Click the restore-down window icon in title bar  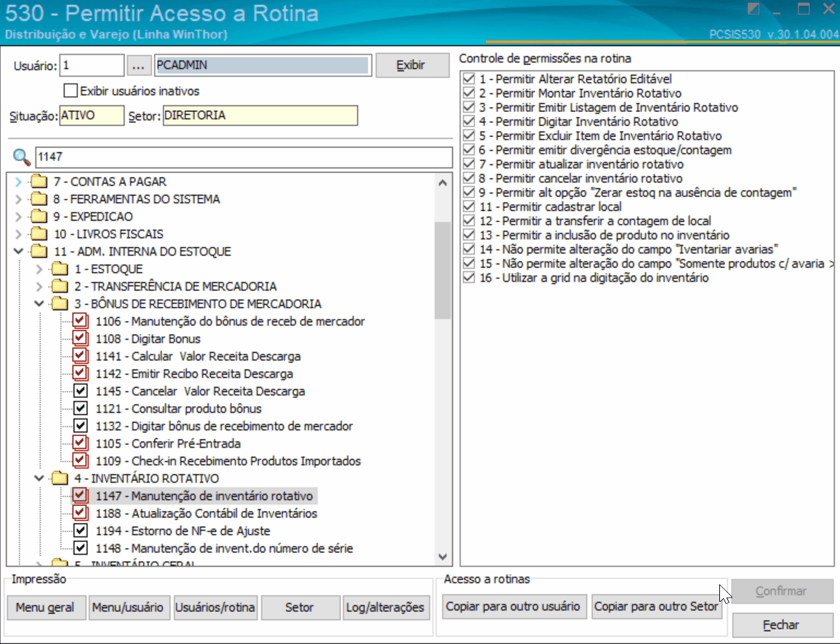[x=803, y=8]
